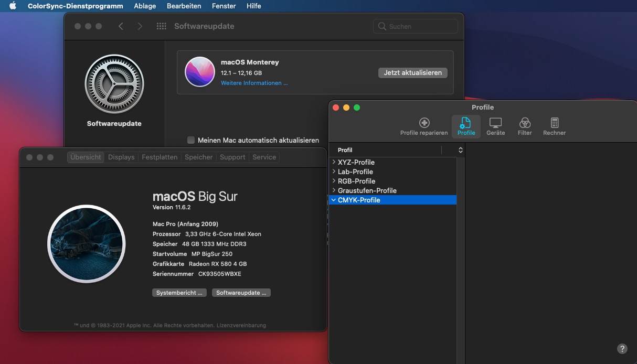637x364 pixels.
Task: Go back in Softwareupdate window
Action: tap(121, 26)
